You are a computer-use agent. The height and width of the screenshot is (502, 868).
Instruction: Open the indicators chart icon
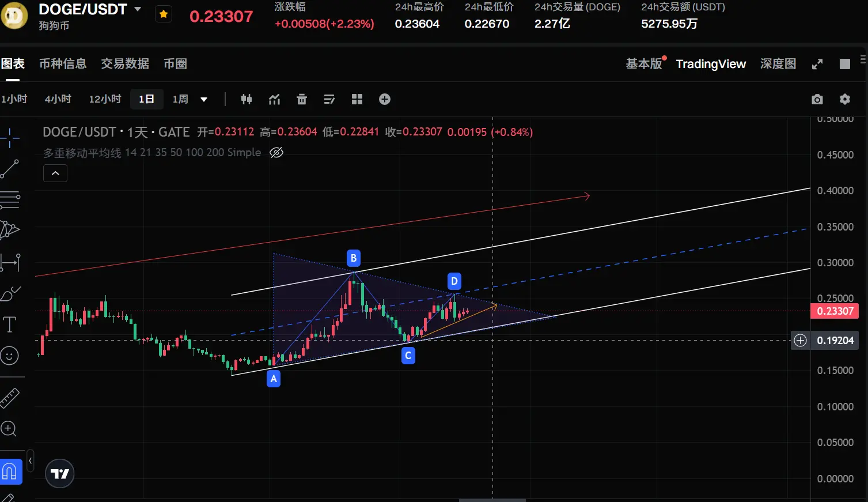(x=274, y=99)
